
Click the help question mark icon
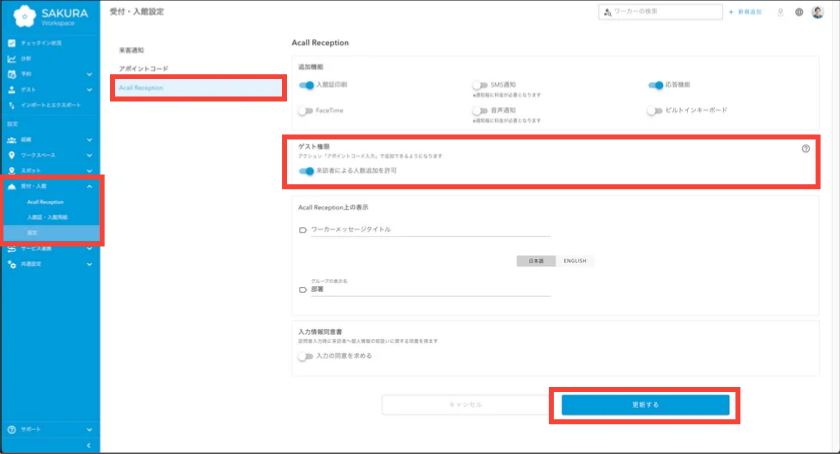pos(805,148)
